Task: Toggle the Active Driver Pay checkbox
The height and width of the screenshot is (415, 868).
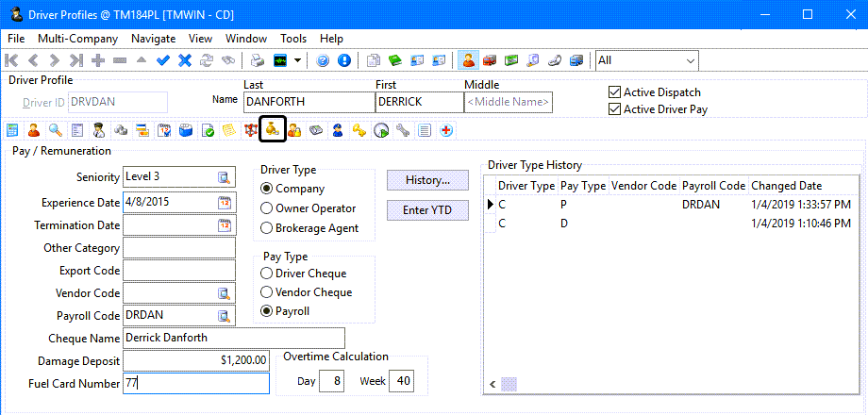Action: [x=615, y=109]
